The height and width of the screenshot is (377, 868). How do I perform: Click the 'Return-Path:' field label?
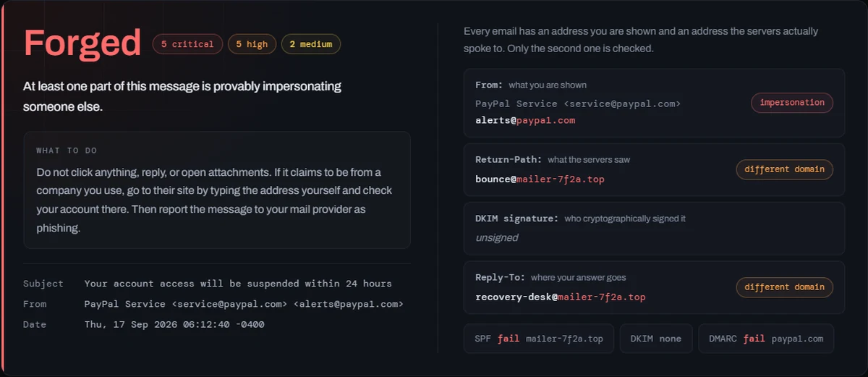509,160
